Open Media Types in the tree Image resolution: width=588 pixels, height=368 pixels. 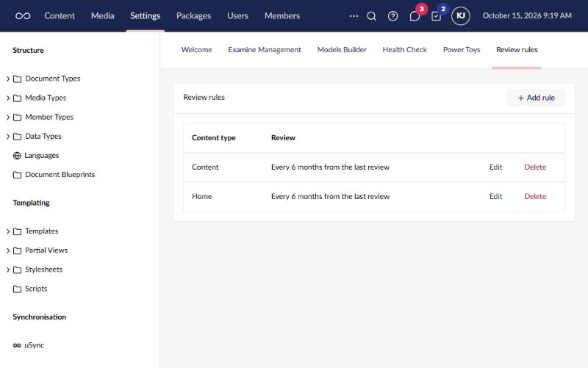coord(46,98)
